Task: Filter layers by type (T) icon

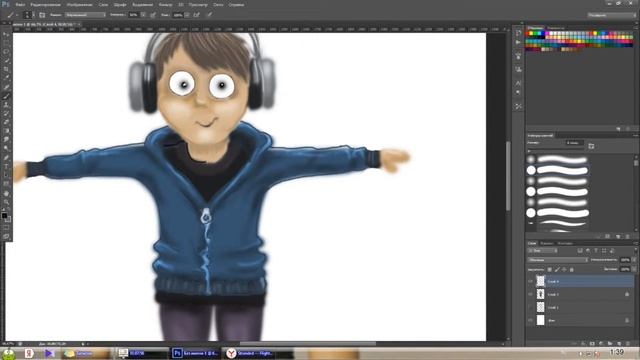Action: point(596,251)
